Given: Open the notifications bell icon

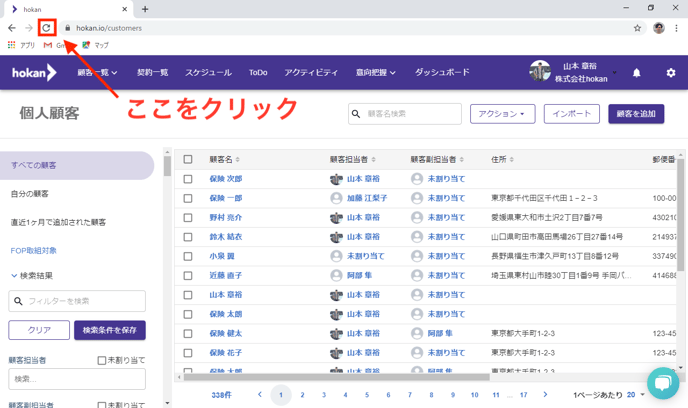Looking at the screenshot, I should coord(636,73).
